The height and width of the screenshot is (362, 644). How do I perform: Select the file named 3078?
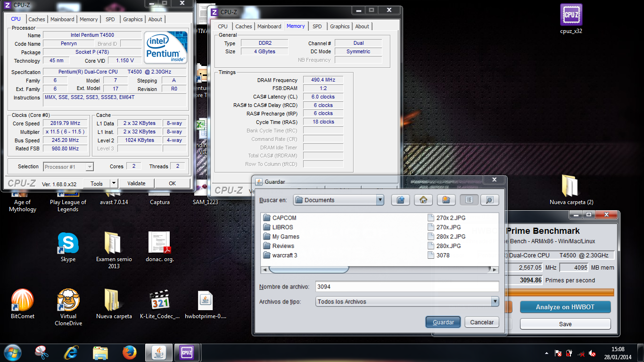438,255
